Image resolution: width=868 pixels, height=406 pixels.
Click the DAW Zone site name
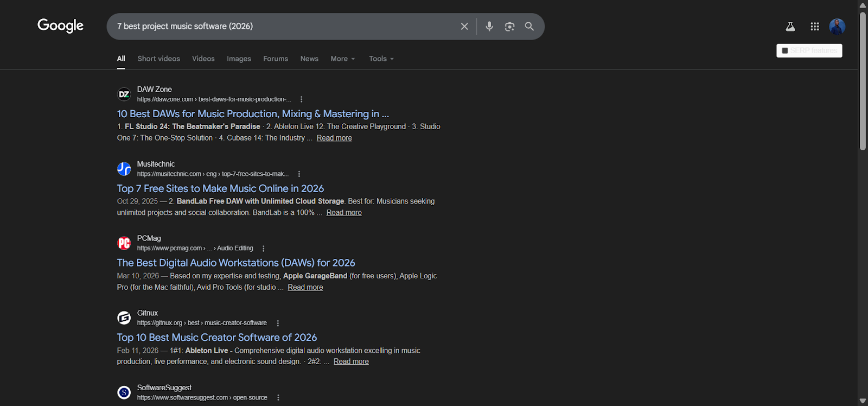(154, 89)
